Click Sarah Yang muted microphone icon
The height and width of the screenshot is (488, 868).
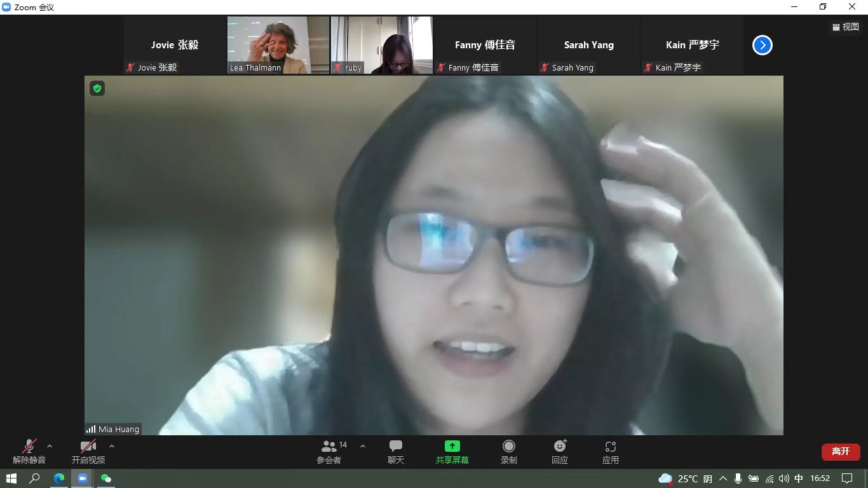(x=545, y=67)
